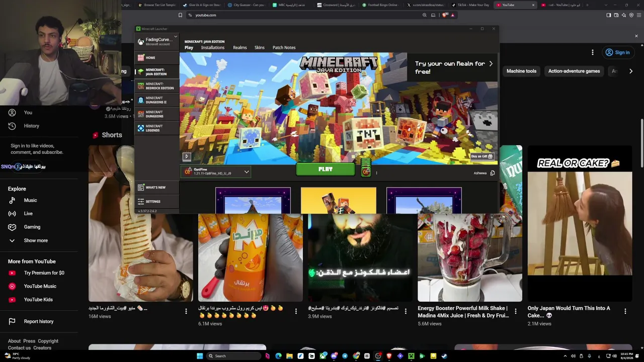Image resolution: width=644 pixels, height=362 pixels.
Task: Select the Action-adventure games filter chip
Action: pos(574,71)
